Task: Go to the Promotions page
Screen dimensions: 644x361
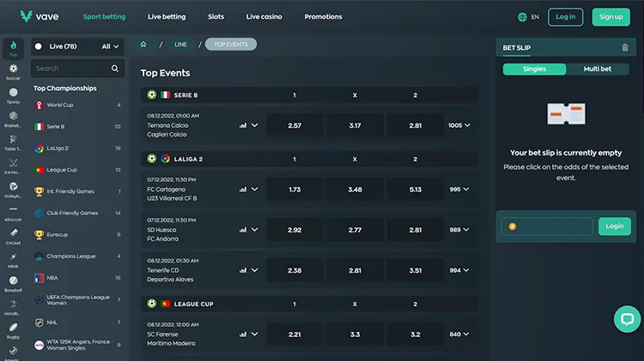Action: tap(323, 16)
